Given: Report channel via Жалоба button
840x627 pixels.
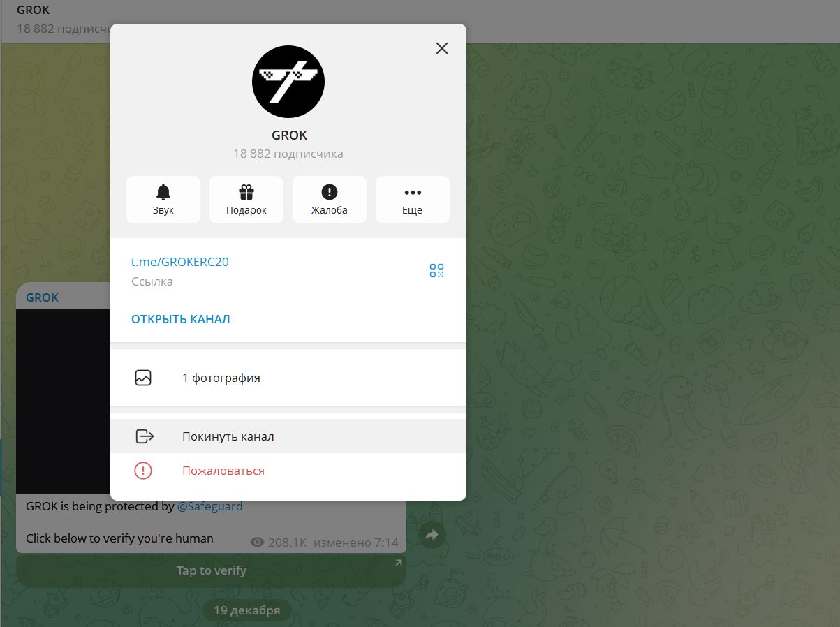Looking at the screenshot, I should [330, 200].
